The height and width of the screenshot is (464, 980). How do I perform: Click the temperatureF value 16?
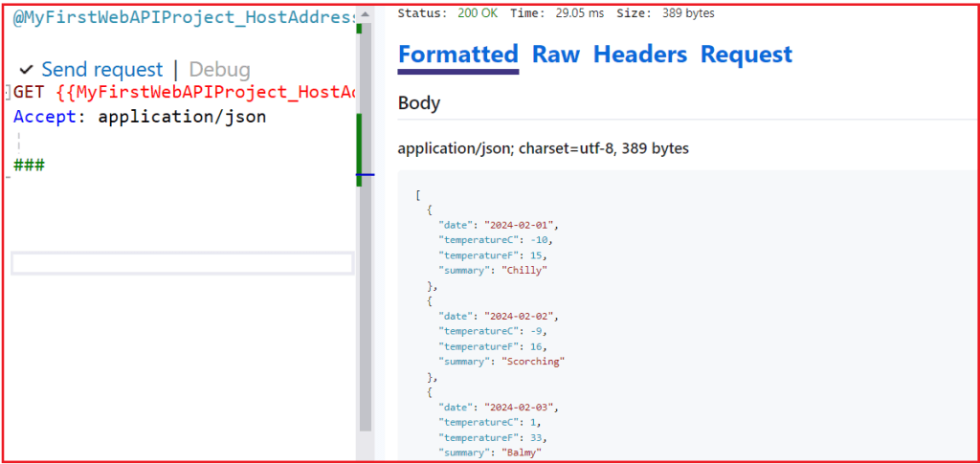point(538,346)
